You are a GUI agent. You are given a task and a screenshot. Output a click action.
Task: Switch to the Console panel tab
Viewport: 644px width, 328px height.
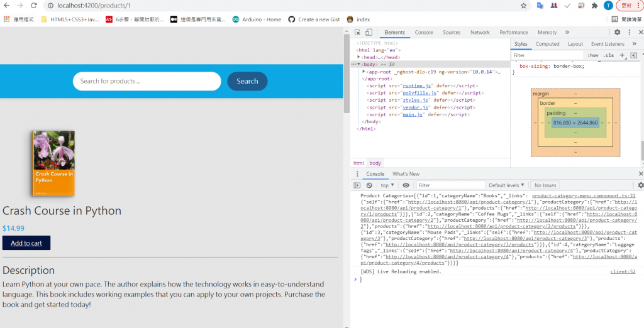[x=424, y=33]
